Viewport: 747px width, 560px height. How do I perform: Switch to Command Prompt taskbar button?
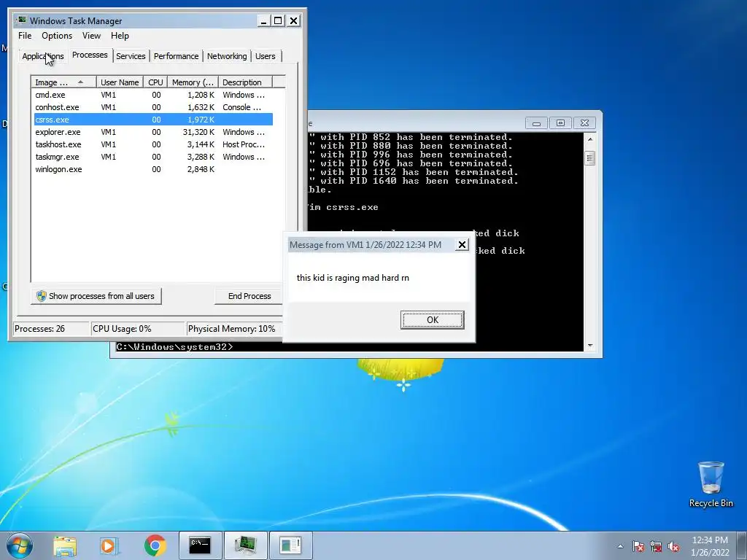pos(201,545)
